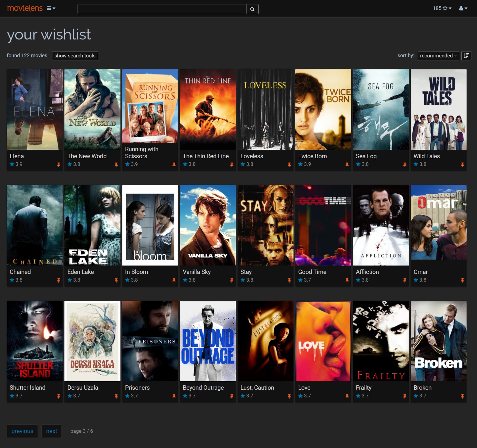Toggle sort direction icon button

[466, 56]
